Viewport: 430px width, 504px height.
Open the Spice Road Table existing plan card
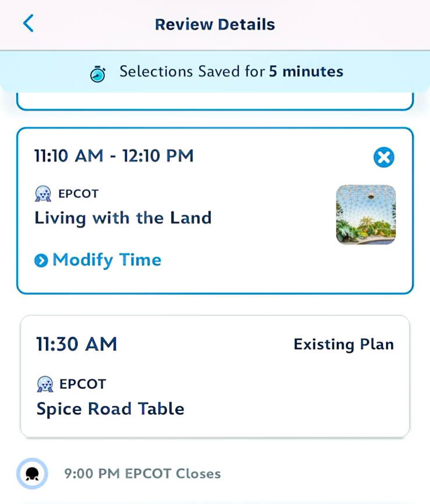pos(215,375)
